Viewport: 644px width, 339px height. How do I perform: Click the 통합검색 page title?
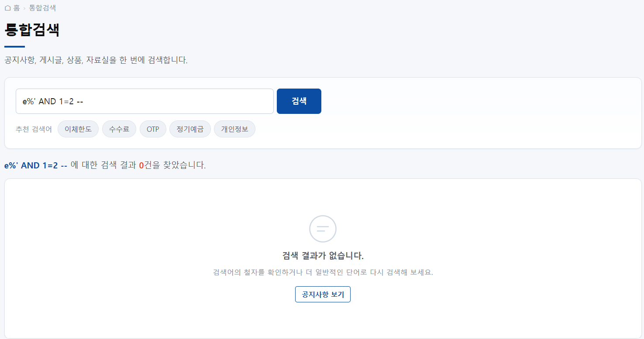coord(32,30)
